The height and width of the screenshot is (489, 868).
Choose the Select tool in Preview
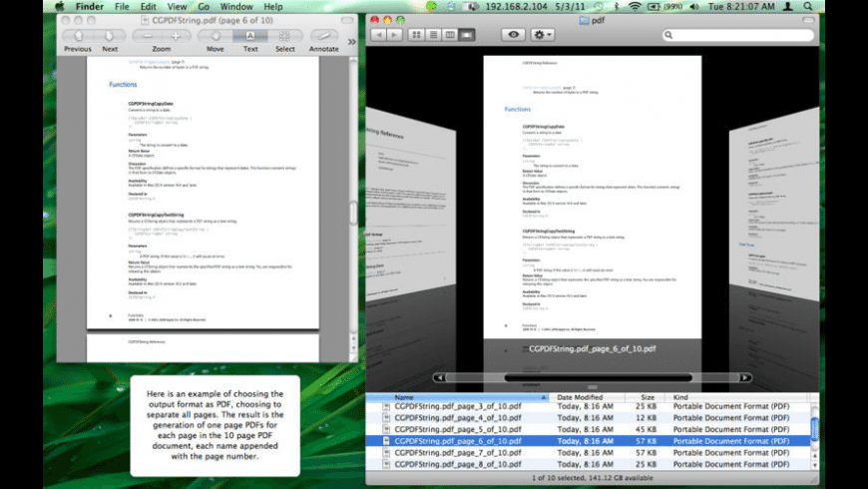pos(285,36)
